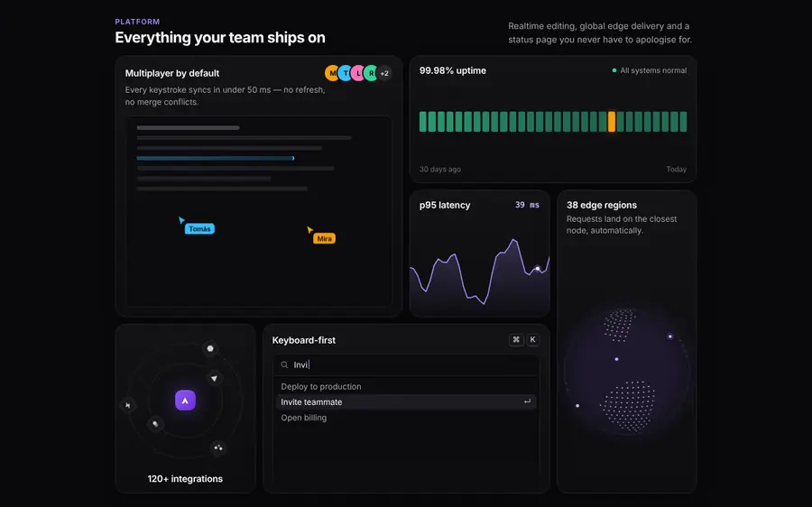This screenshot has height=507, width=812.
Task: Click the PLATFORM section label
Action: pyautogui.click(x=137, y=22)
